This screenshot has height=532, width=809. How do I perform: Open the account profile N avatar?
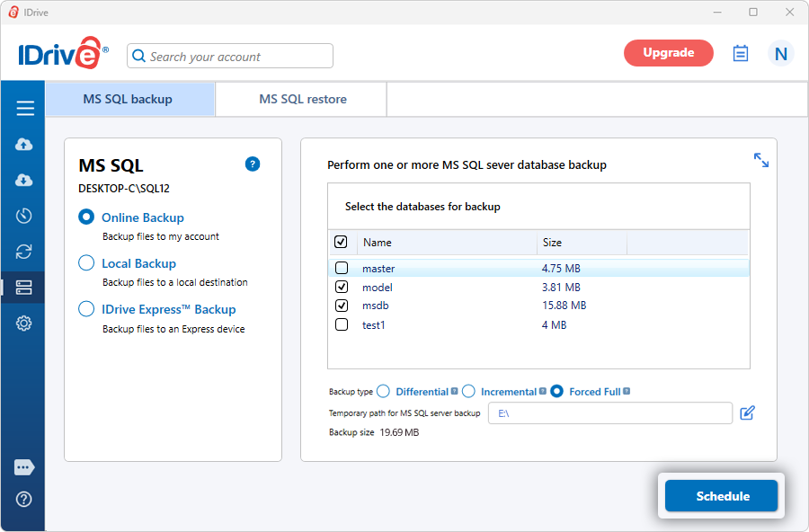click(x=780, y=53)
